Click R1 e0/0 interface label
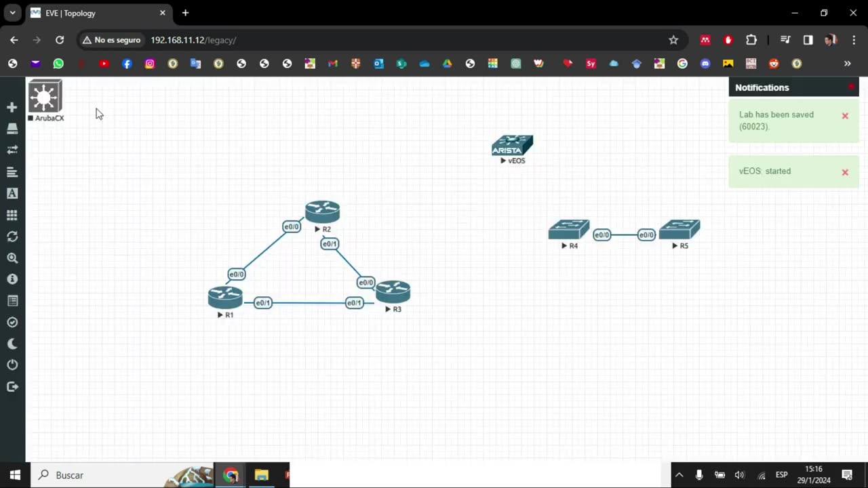This screenshot has height=488, width=868. [237, 274]
